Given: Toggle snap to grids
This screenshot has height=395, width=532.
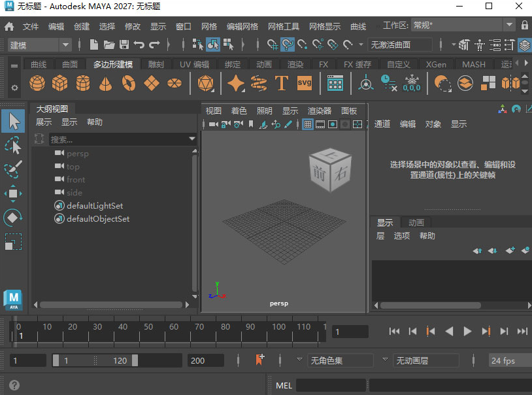Looking at the screenshot, I should click(273, 44).
